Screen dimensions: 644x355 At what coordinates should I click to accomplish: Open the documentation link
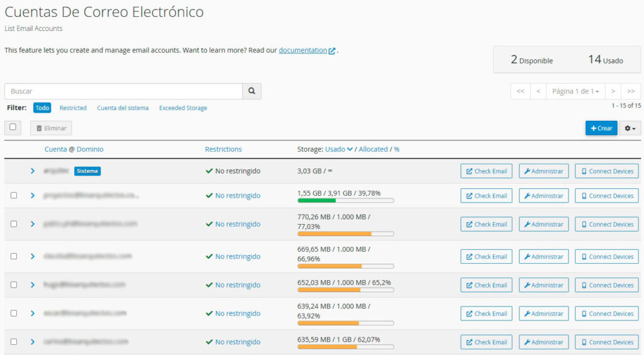click(303, 50)
